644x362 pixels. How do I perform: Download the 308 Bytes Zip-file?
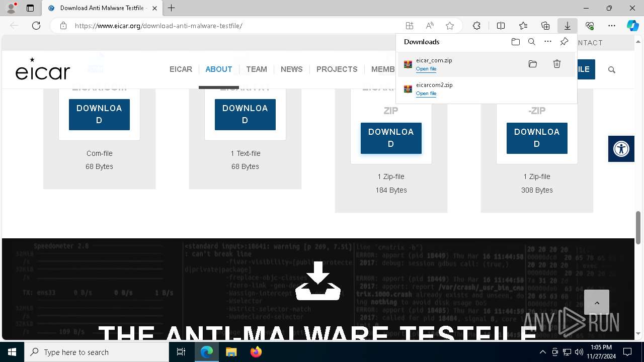[537, 138]
